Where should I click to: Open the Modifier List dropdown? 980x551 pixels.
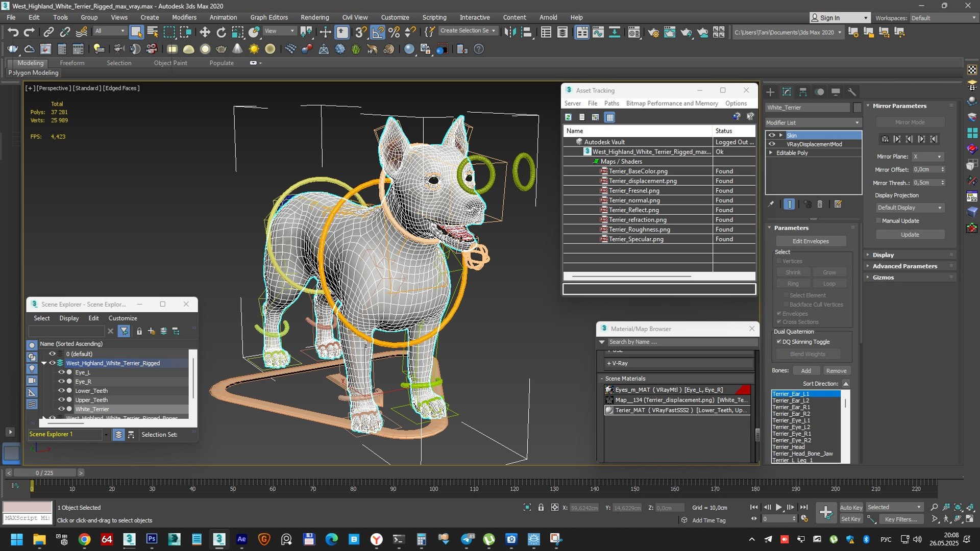[x=813, y=122]
